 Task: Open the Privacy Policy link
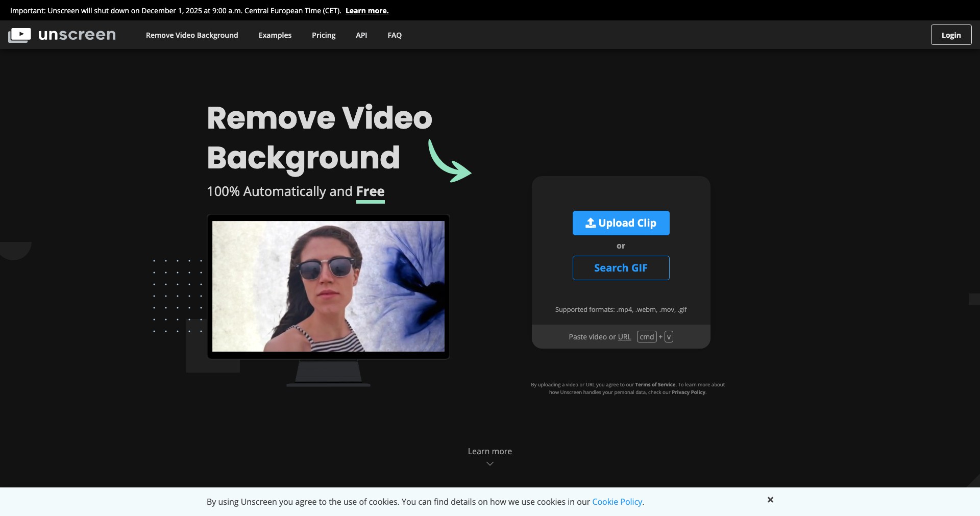point(689,392)
